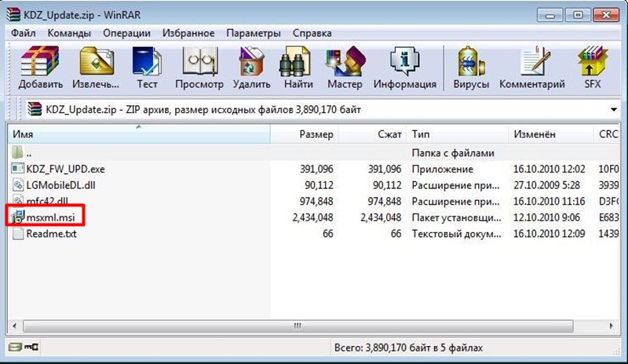Open the Избранное menu
This screenshot has width=628, height=364.
click(x=188, y=33)
